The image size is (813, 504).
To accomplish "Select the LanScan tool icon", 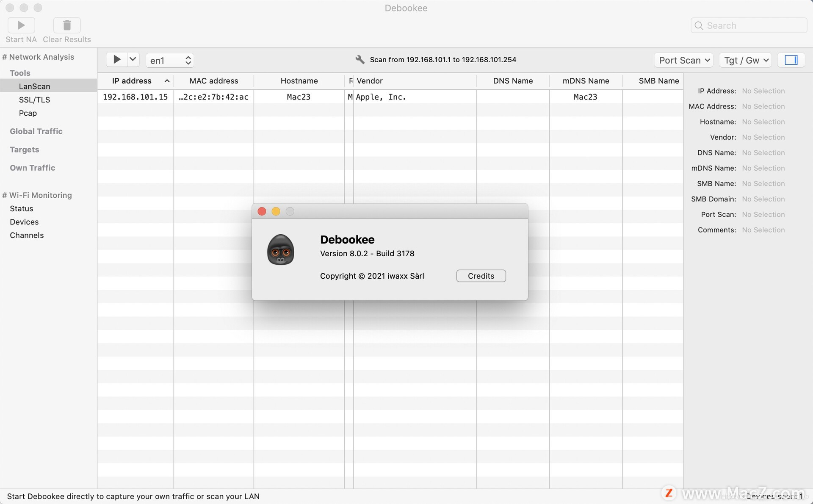I will [34, 86].
